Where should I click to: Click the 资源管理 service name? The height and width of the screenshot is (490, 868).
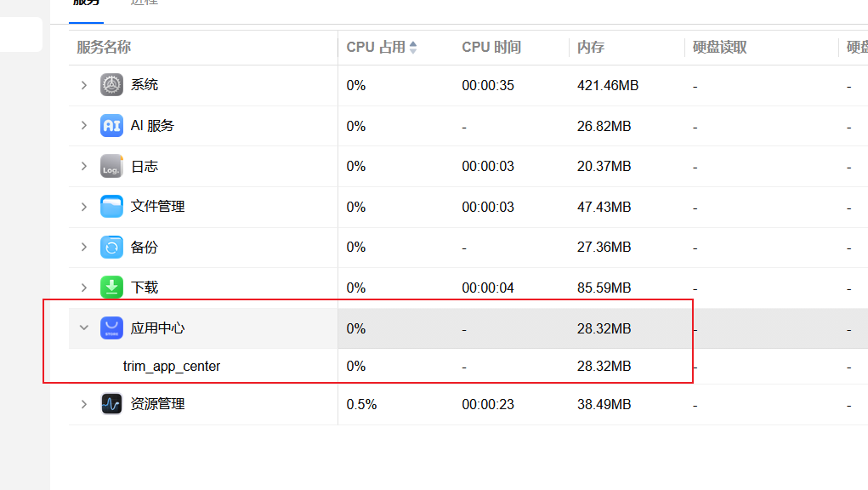[x=157, y=403]
